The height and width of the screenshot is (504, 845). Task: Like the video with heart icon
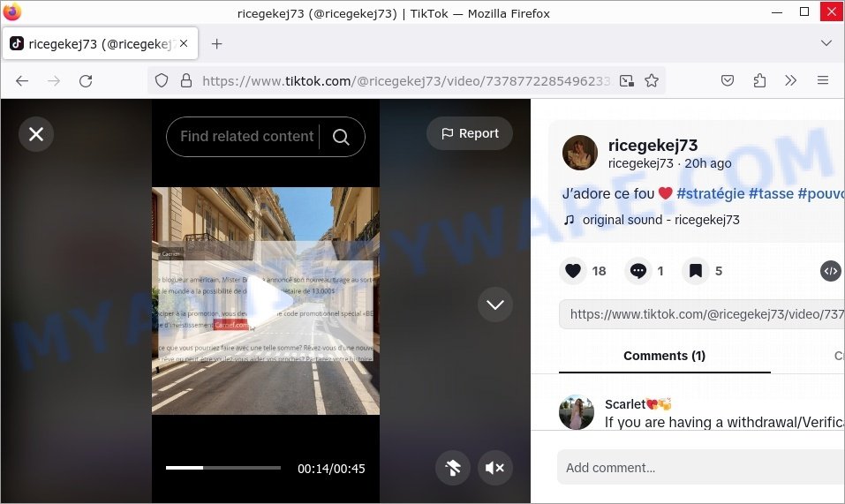(573, 271)
